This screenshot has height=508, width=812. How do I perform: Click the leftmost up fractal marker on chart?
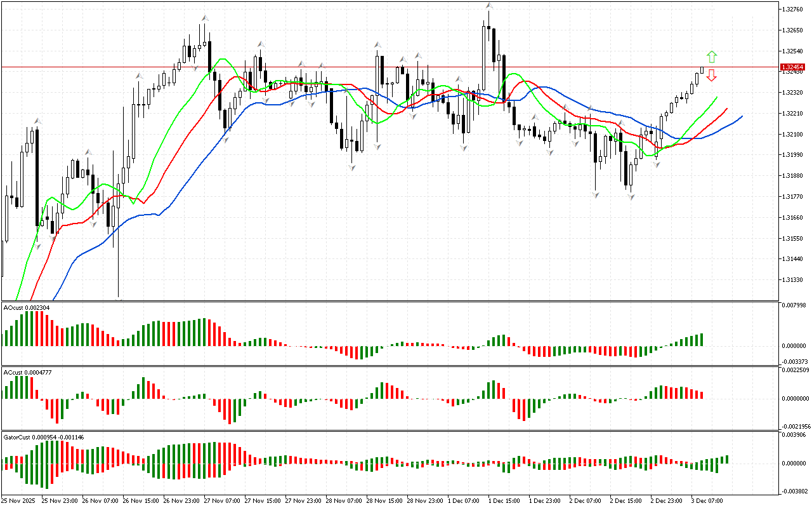37,120
